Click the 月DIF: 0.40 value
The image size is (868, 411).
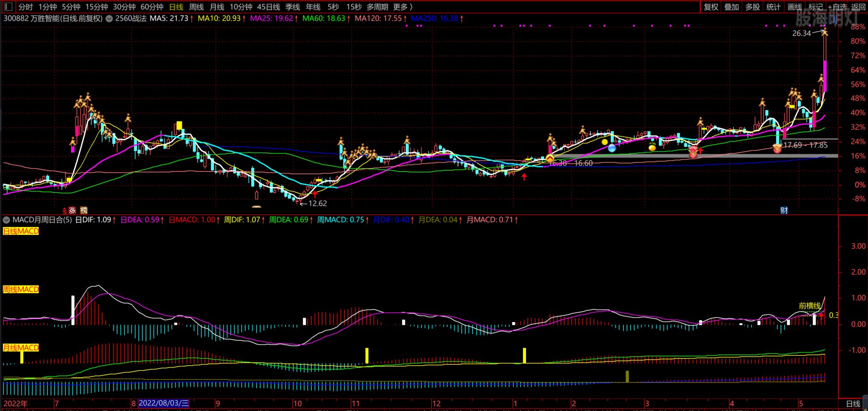click(x=391, y=220)
